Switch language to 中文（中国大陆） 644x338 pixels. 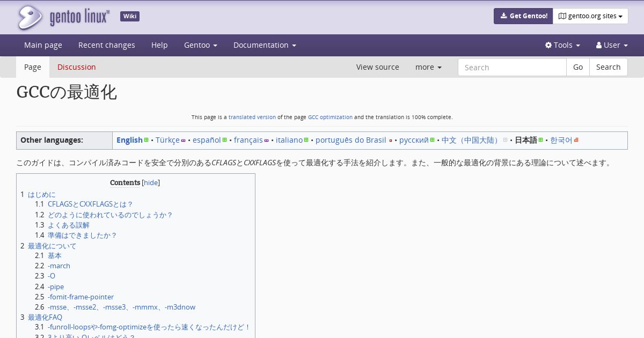(x=471, y=140)
